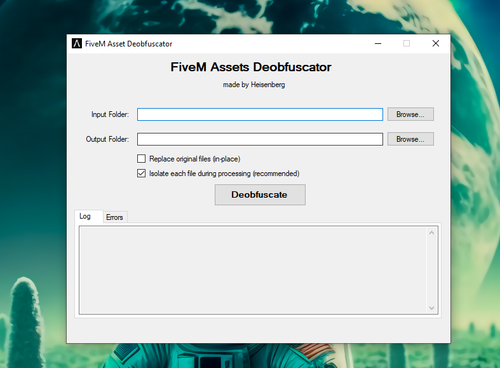This screenshot has height=368, width=500.
Task: Browse for the Input Folder
Action: pos(410,114)
